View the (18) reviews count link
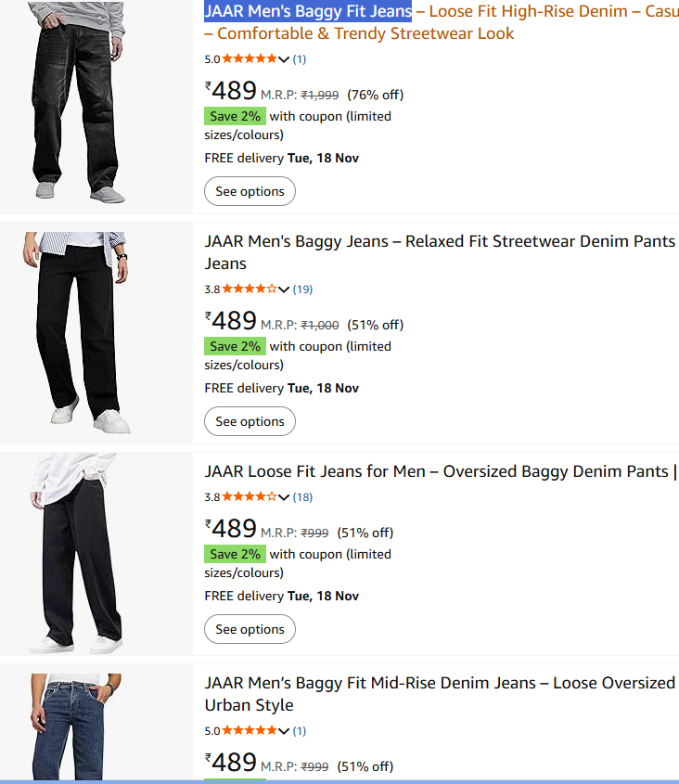 302,497
